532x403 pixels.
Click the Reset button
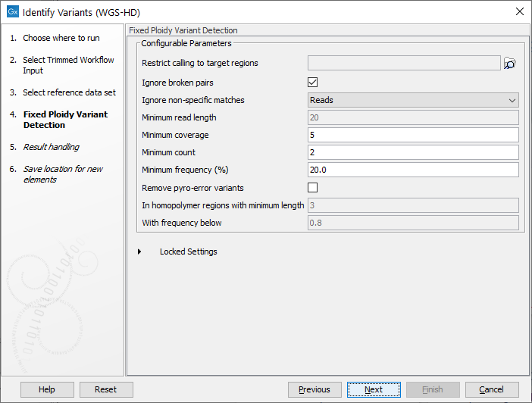(106, 389)
